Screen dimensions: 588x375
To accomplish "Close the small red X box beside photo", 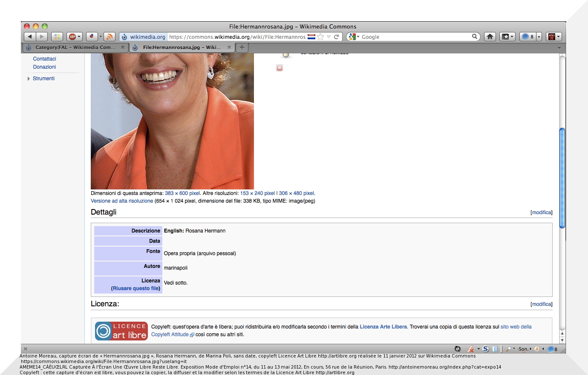I will [280, 68].
